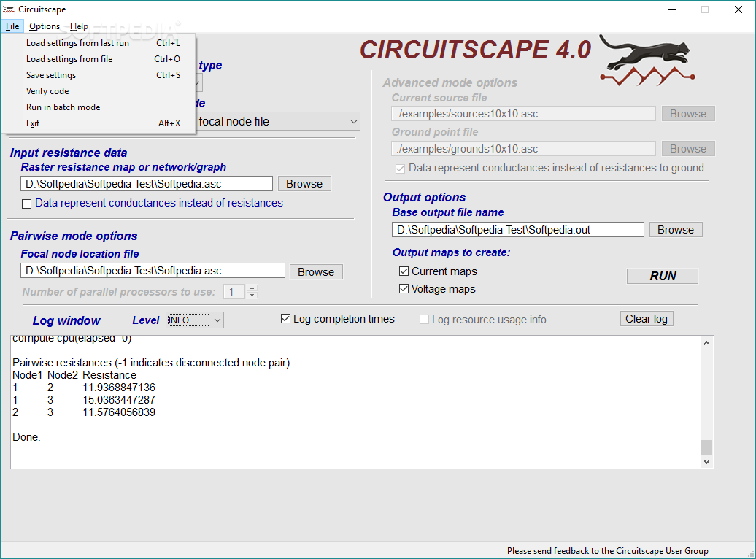The height and width of the screenshot is (559, 756).
Task: Click the 'Pairwise mode options' heading
Action: [x=74, y=236]
